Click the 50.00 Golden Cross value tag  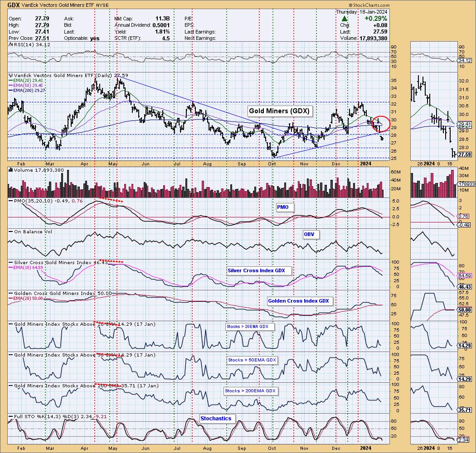(465, 310)
